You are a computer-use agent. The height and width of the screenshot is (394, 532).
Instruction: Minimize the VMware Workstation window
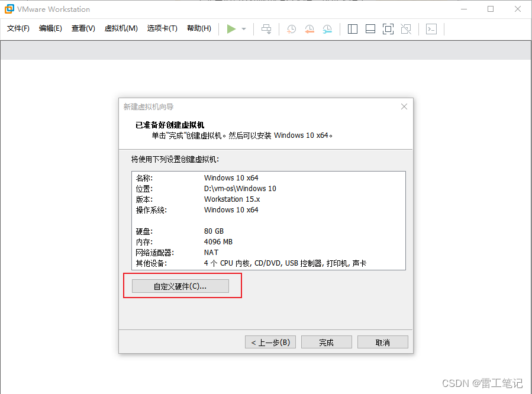click(x=464, y=9)
